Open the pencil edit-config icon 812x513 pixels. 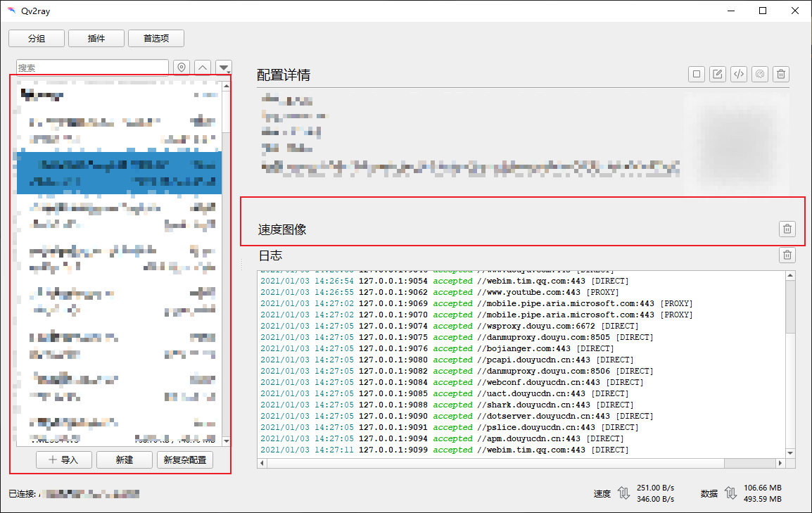[718, 74]
